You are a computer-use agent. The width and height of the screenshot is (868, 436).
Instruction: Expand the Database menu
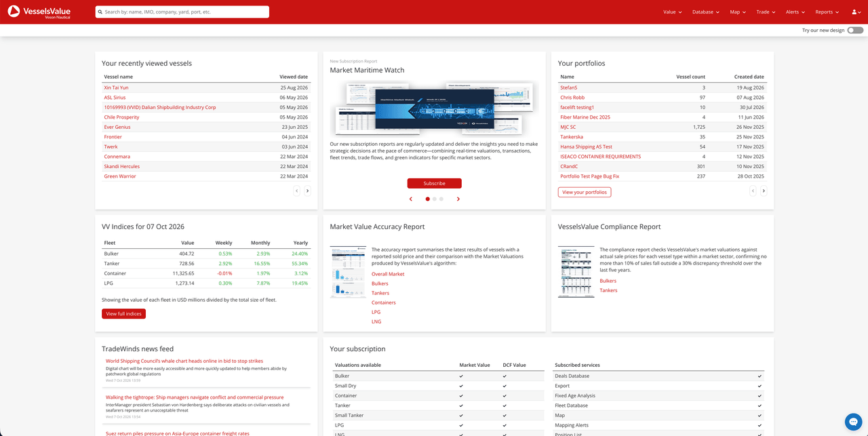tap(707, 12)
